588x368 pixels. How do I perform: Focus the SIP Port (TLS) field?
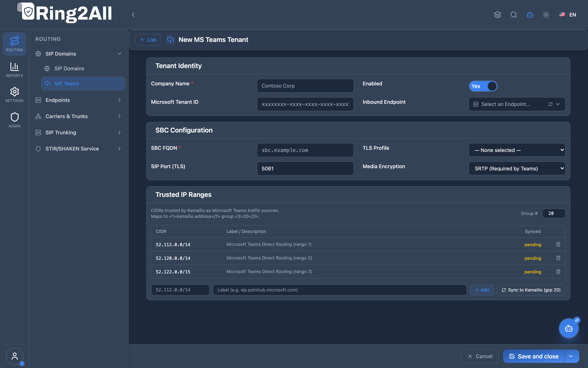[x=305, y=168]
